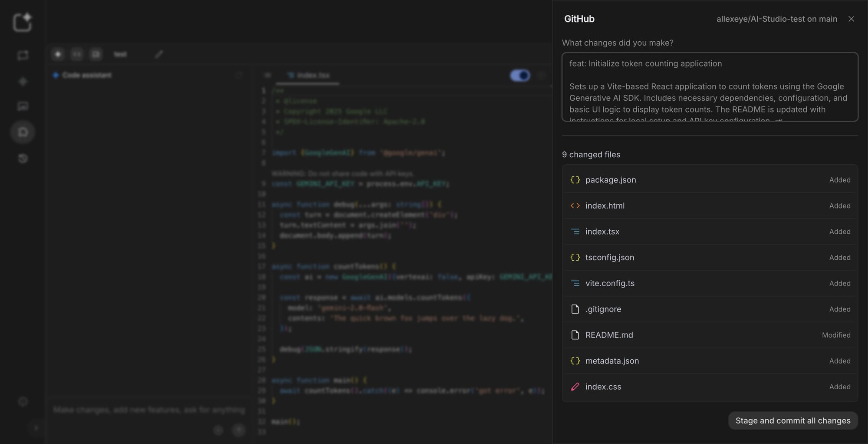Select the chat icon in the left sidebar
This screenshot has width=868, height=444.
point(23,56)
